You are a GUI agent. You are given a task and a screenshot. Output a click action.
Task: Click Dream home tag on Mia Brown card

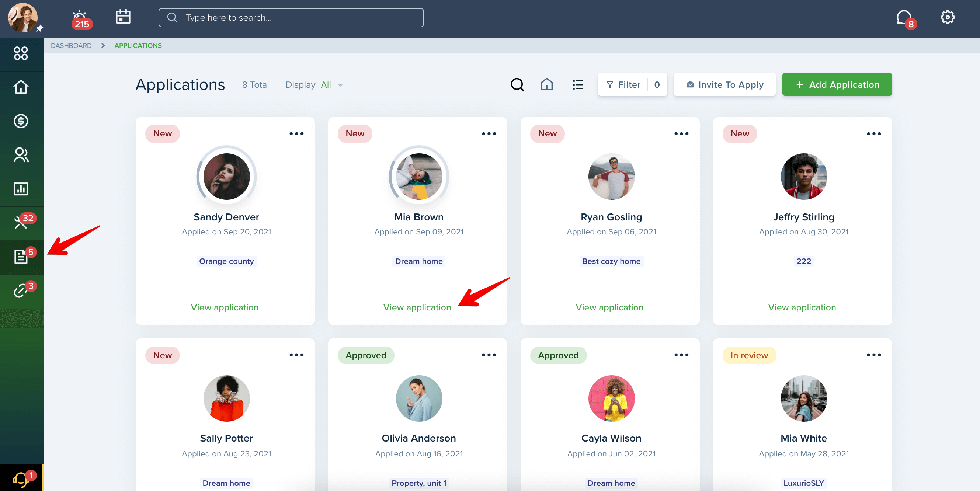(419, 261)
